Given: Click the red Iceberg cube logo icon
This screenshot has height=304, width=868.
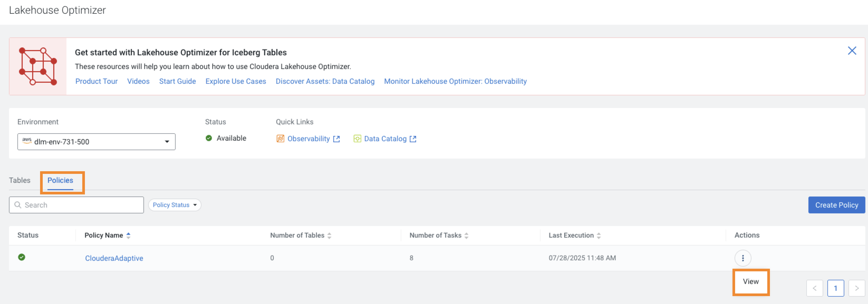Looking at the screenshot, I should coord(38,66).
